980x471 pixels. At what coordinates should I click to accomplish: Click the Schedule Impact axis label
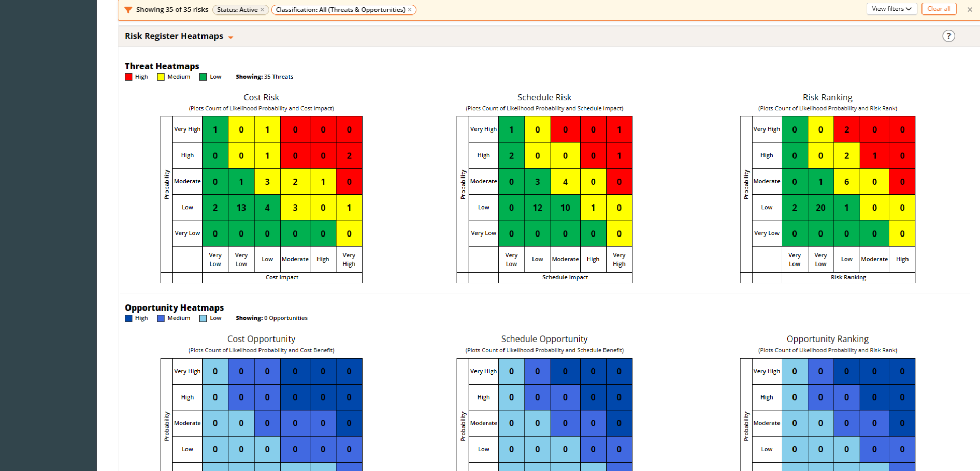pos(565,277)
